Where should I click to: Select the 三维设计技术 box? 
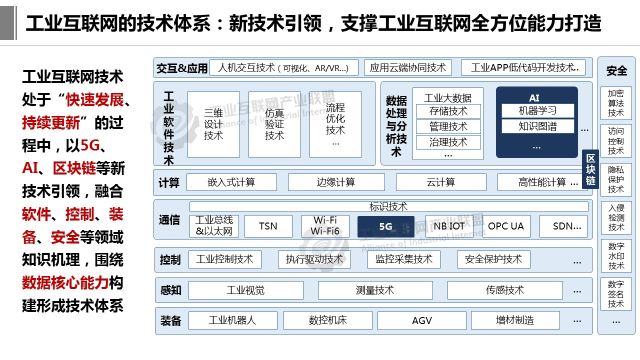(x=213, y=124)
